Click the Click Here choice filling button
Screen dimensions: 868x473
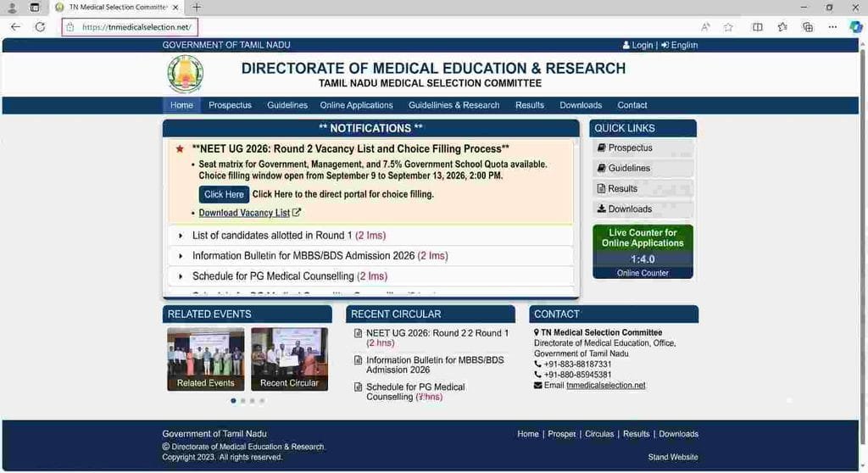pos(224,194)
